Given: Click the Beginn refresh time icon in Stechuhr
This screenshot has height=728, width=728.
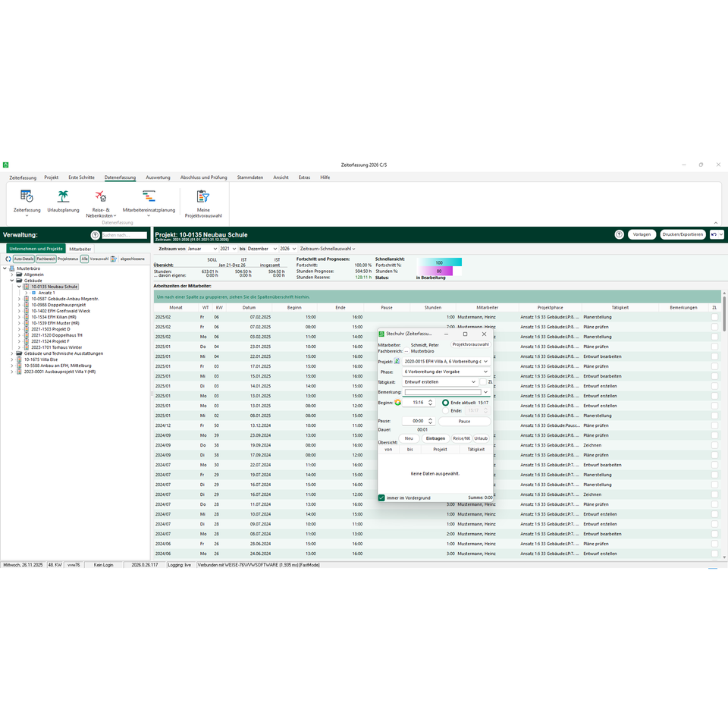Looking at the screenshot, I should click(x=397, y=403).
